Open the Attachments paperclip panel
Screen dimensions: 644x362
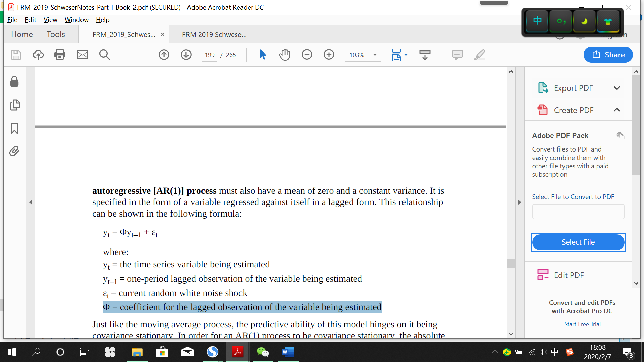[14, 151]
